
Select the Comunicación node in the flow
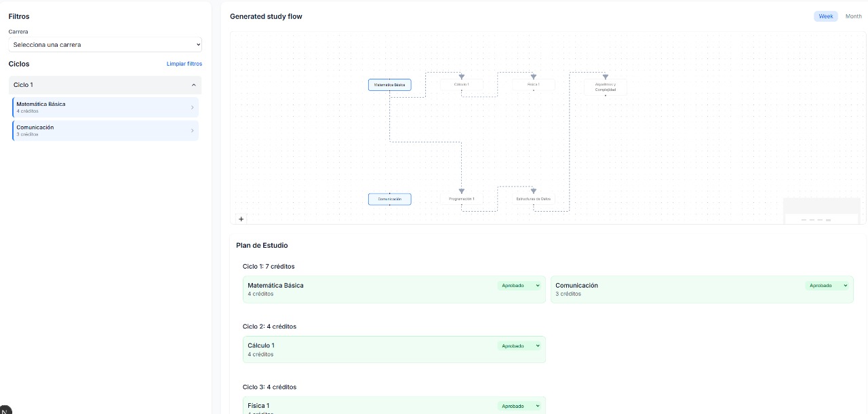(x=390, y=199)
